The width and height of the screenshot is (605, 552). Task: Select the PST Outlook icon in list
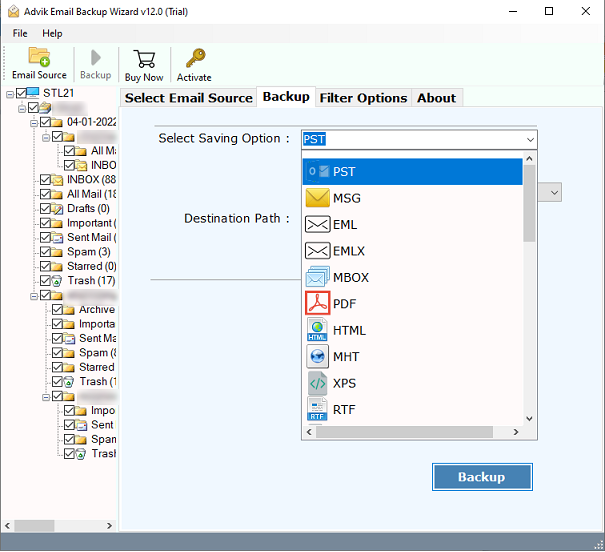tap(318, 171)
